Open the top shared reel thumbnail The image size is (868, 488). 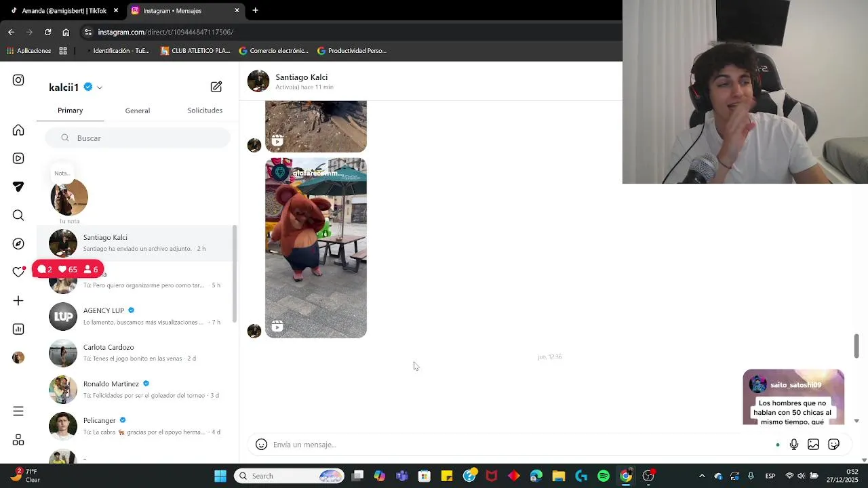316,127
